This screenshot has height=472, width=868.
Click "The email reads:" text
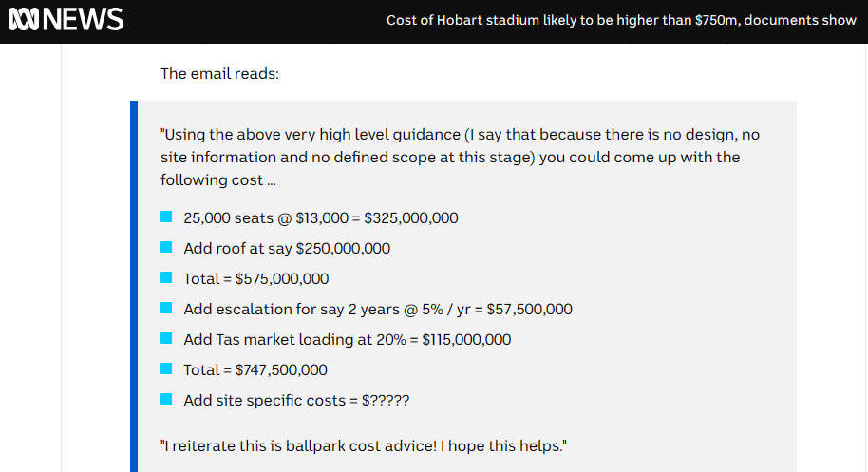pos(219,73)
